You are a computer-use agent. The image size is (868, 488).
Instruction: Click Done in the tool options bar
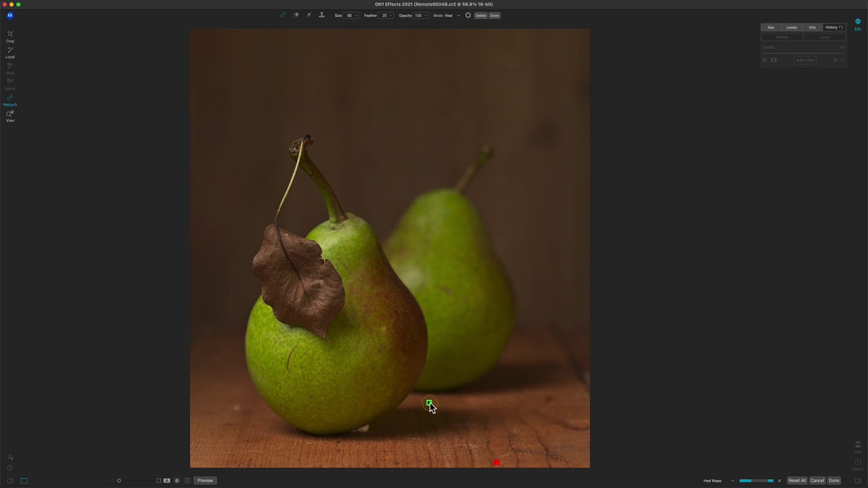click(x=495, y=15)
